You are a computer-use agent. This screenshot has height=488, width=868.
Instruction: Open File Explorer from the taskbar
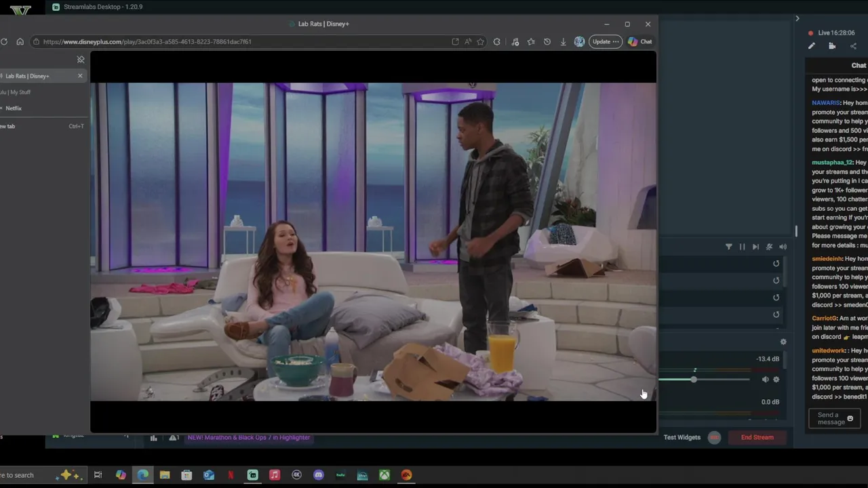pyautogui.click(x=165, y=475)
